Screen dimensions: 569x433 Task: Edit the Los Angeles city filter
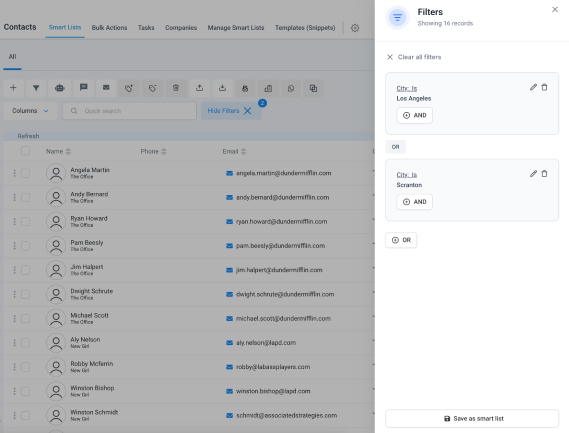pos(533,87)
